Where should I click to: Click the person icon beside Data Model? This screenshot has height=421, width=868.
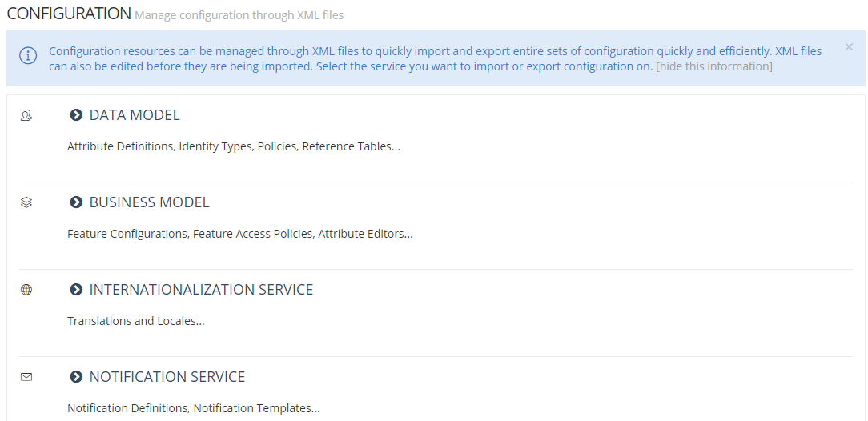[x=26, y=115]
